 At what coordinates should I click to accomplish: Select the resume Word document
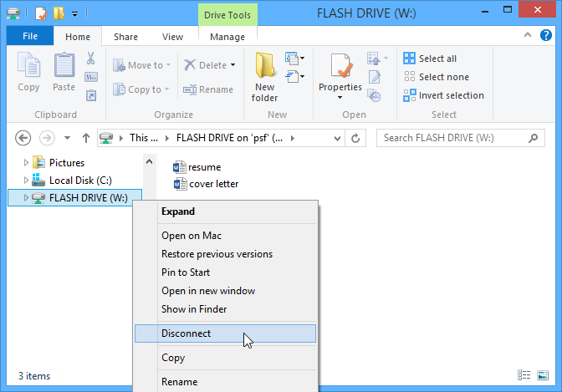point(197,167)
